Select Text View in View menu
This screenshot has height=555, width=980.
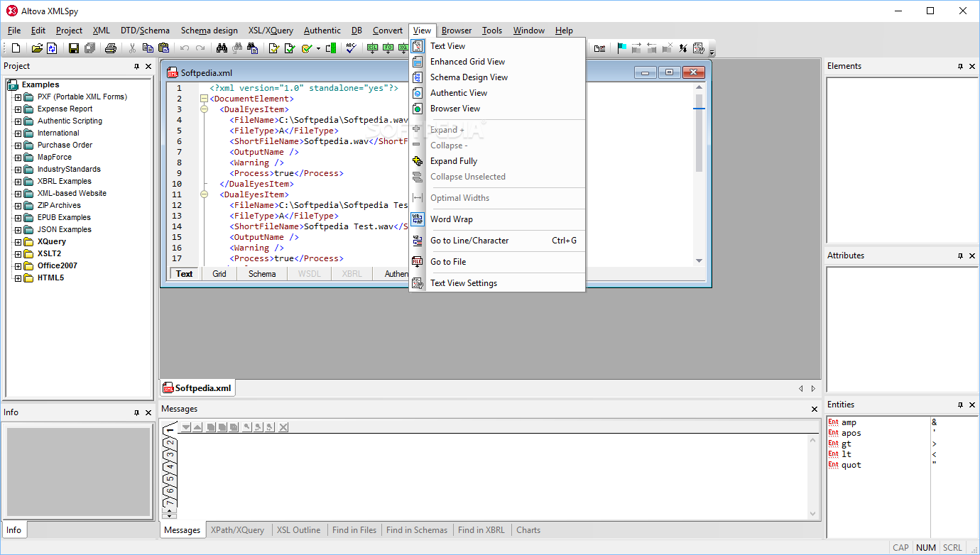coord(497,46)
